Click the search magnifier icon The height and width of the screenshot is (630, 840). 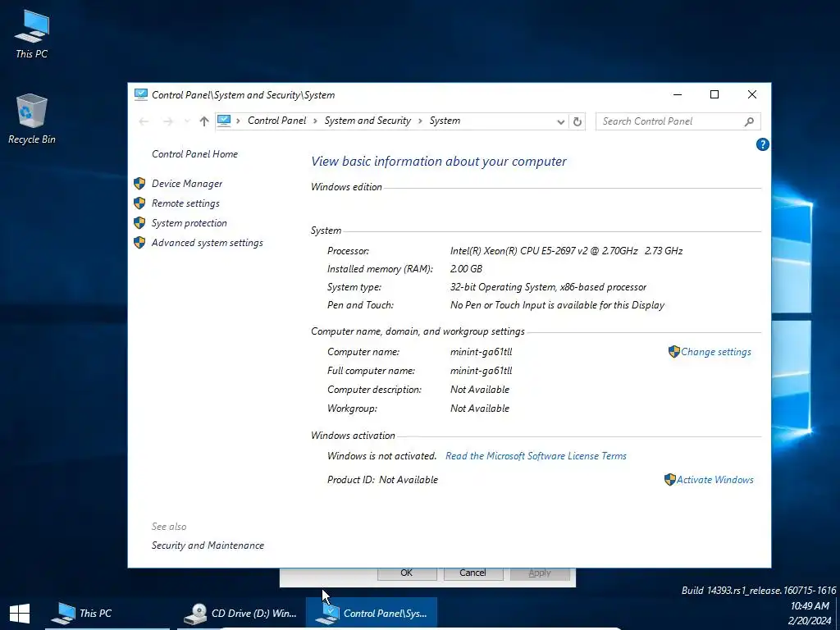pos(749,121)
